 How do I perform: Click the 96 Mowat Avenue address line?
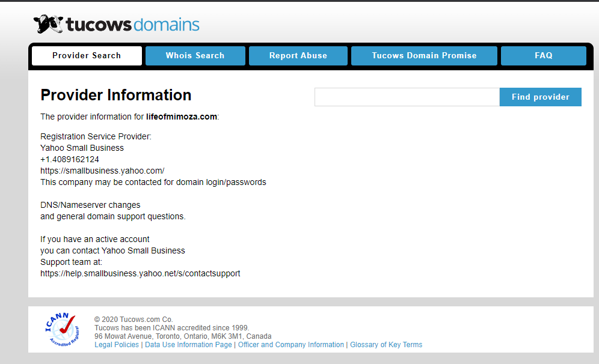point(183,336)
